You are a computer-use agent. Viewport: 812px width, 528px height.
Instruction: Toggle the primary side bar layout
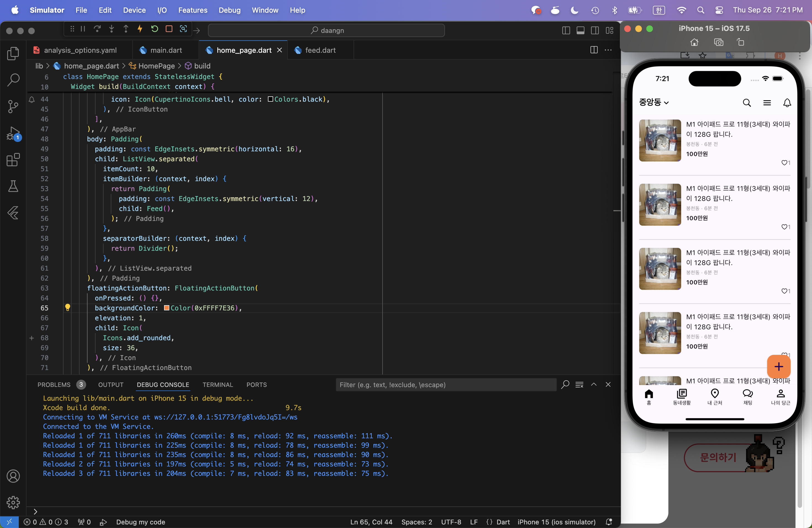pos(566,30)
